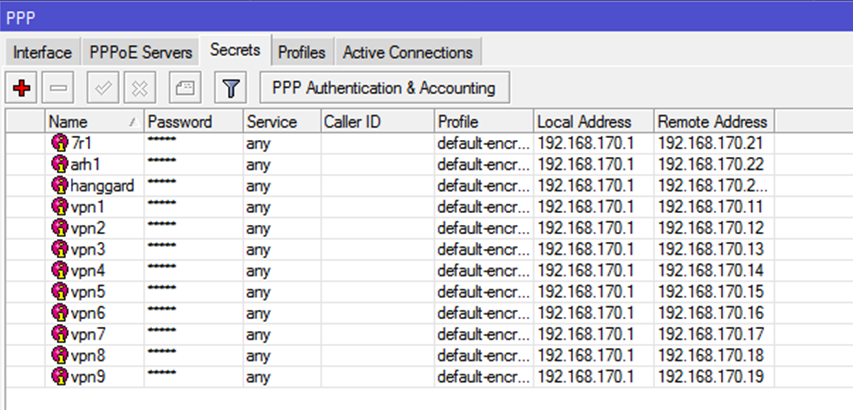
Task: Switch to the Profiles tab
Action: click(301, 52)
